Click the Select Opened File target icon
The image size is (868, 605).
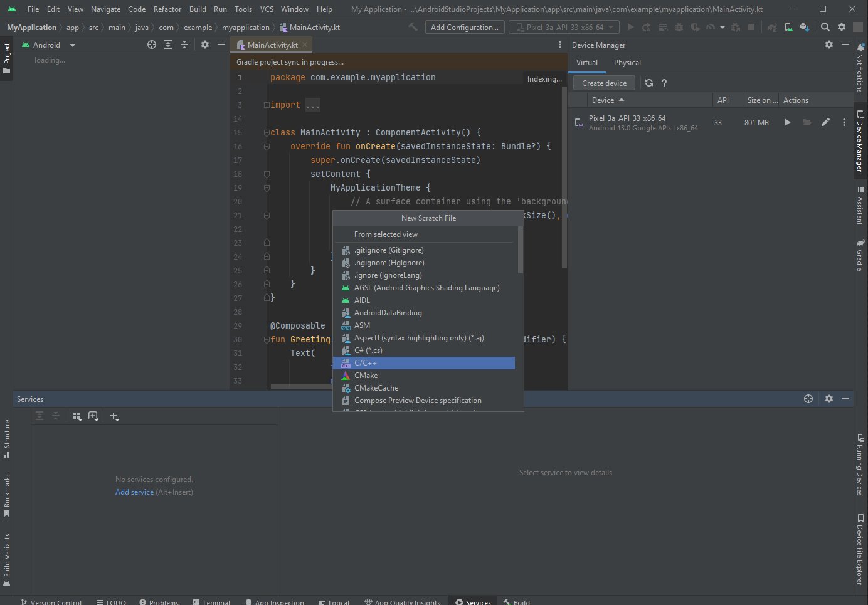[x=152, y=45]
